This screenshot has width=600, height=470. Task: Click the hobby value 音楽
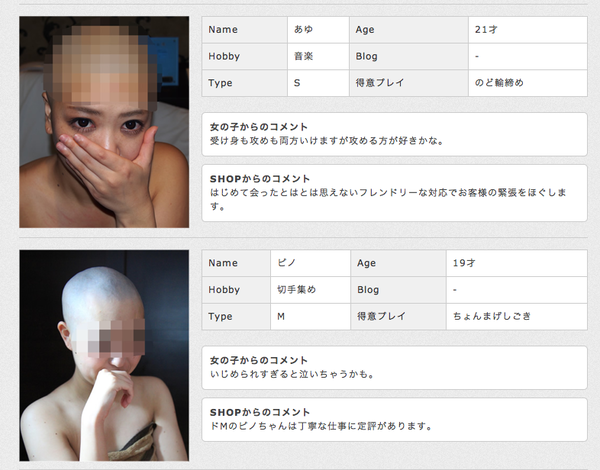pos(302,56)
